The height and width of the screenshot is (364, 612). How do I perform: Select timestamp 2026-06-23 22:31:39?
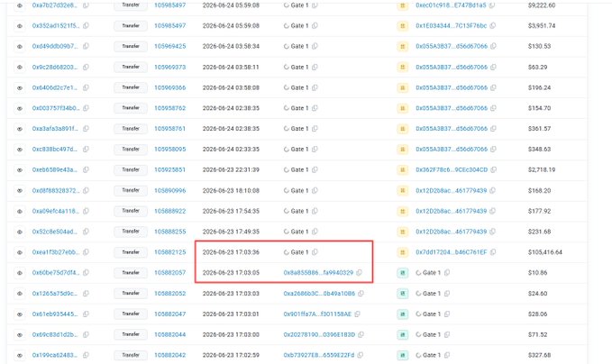(231, 169)
